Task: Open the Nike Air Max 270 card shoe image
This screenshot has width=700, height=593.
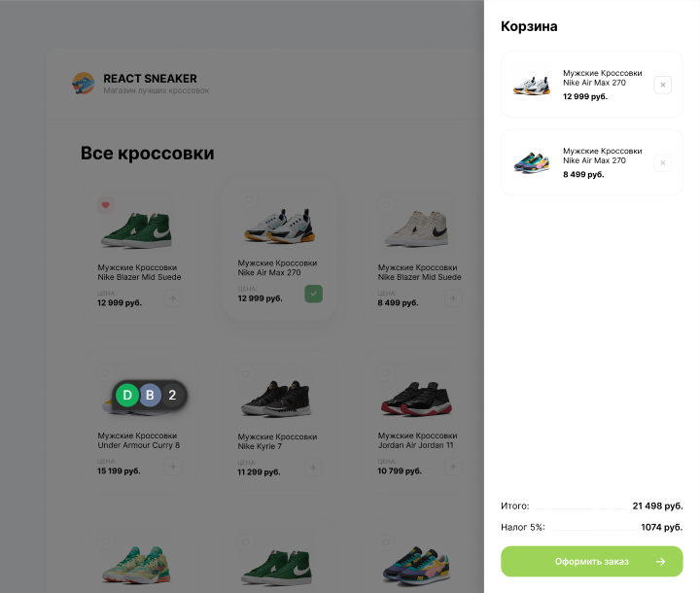Action: tap(279, 226)
